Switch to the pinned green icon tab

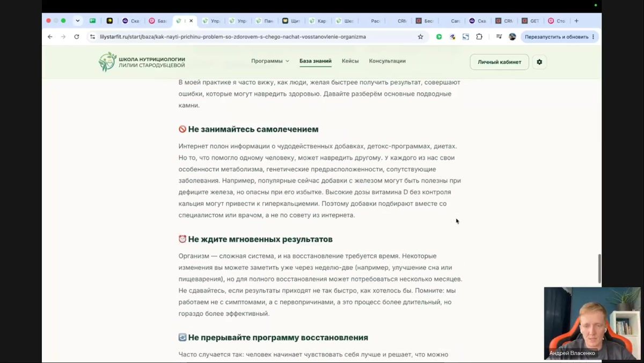[92, 21]
